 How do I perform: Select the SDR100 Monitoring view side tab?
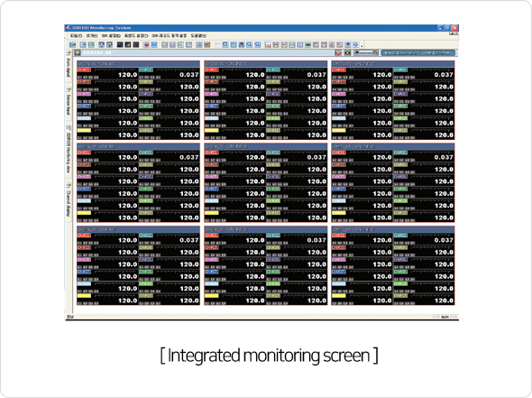pyautogui.click(x=69, y=151)
